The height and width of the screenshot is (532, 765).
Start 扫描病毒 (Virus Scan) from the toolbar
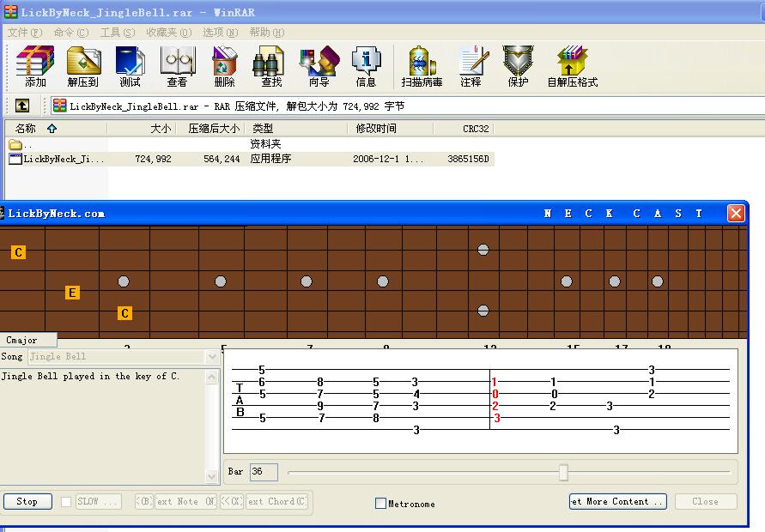(x=422, y=66)
